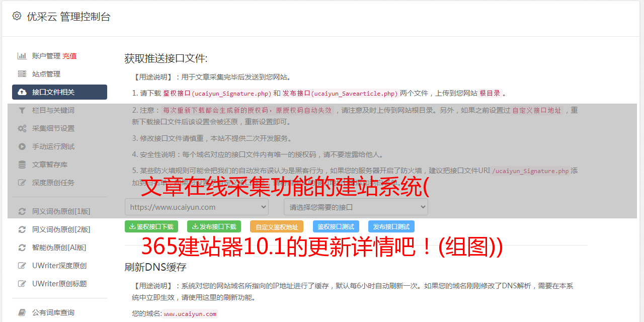Open the https://www.ucaiyun.com domain dropdown
The width and height of the screenshot is (644, 322).
[197, 207]
